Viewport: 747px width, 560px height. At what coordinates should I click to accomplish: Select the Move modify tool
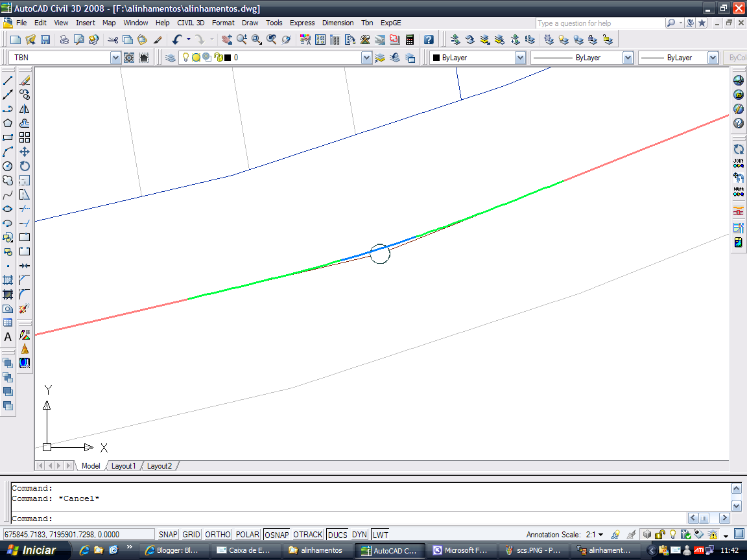[25, 152]
